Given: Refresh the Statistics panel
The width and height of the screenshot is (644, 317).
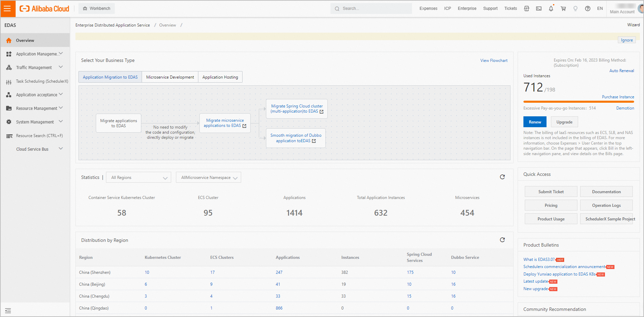Looking at the screenshot, I should click(502, 177).
